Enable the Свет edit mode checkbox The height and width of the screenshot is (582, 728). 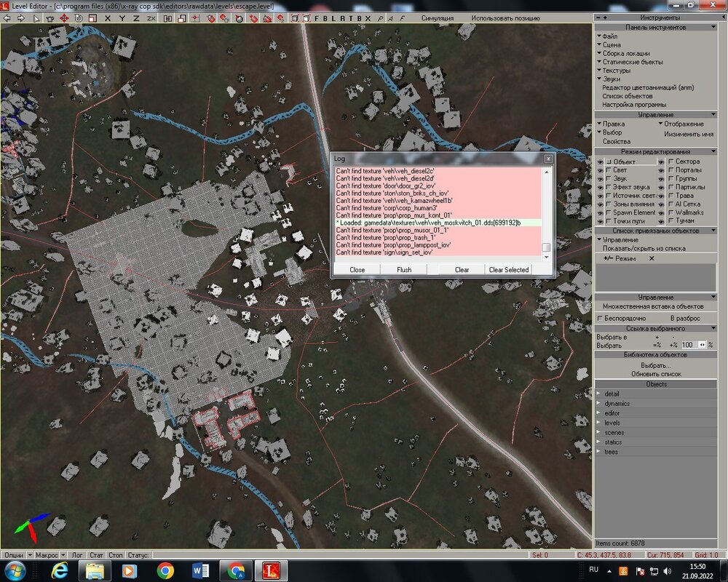609,170
